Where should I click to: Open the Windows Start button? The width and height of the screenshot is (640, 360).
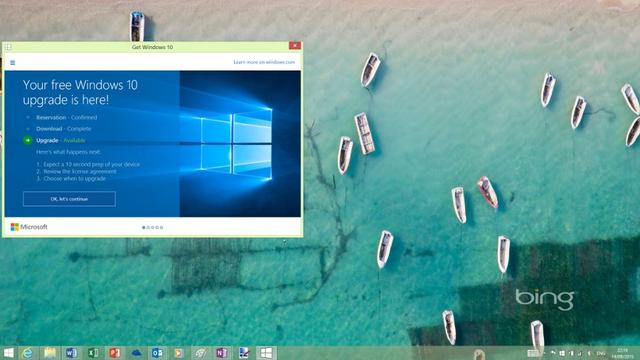click(x=8, y=353)
